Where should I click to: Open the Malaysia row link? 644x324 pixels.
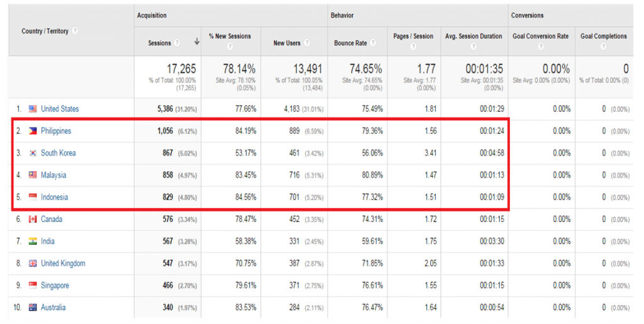(53, 175)
